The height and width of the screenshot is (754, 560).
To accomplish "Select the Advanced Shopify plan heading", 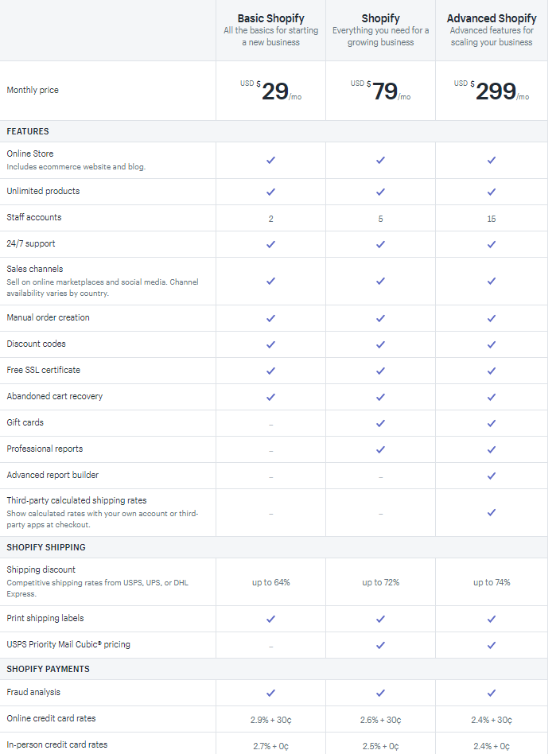I will point(492,18).
